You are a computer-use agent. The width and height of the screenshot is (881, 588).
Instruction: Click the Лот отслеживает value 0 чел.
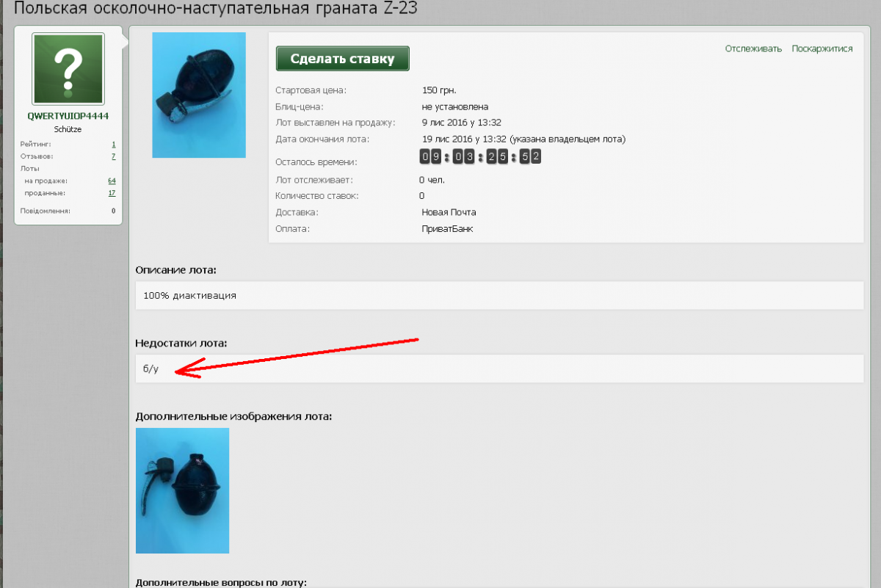[432, 180]
